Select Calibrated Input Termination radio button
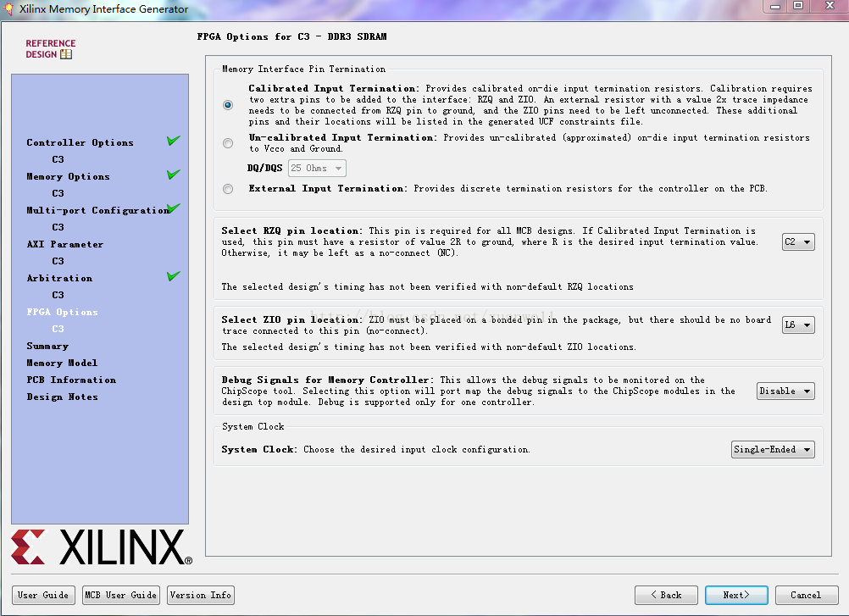Screen dimensions: 849x616 (x=228, y=104)
